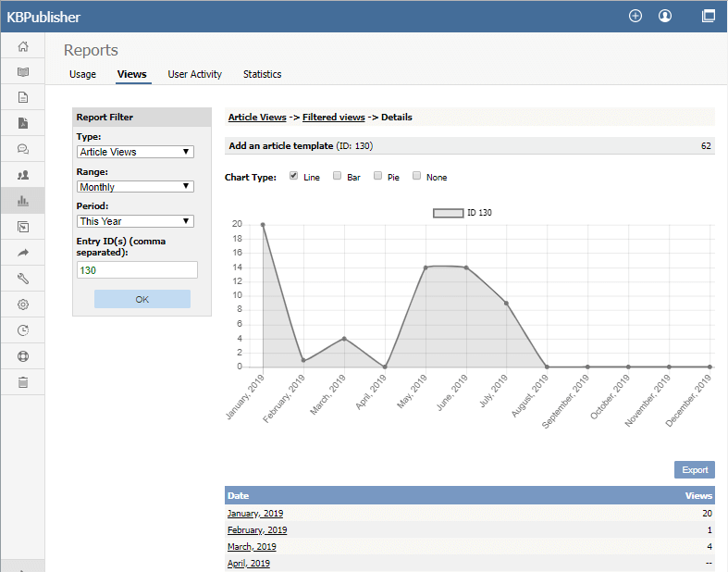
Task: Open the Files PDF icon in sidebar
Action: click(x=23, y=123)
